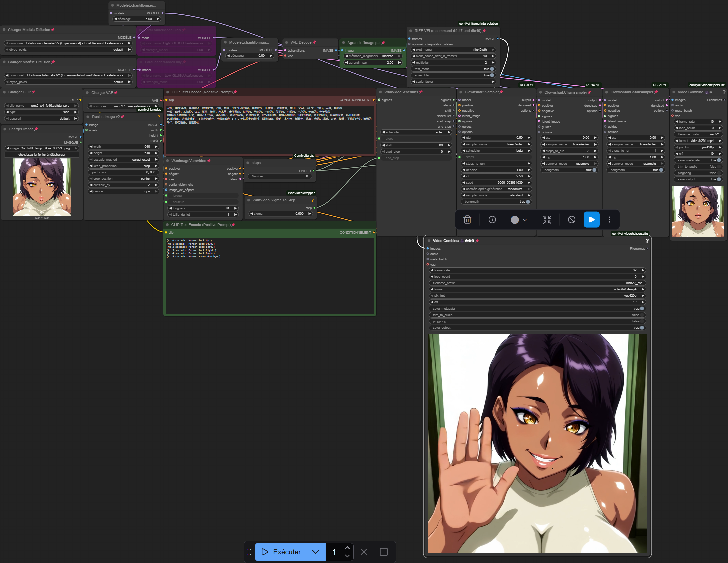Click the square stop icon in bottom bar
728x563 pixels.
[384, 552]
